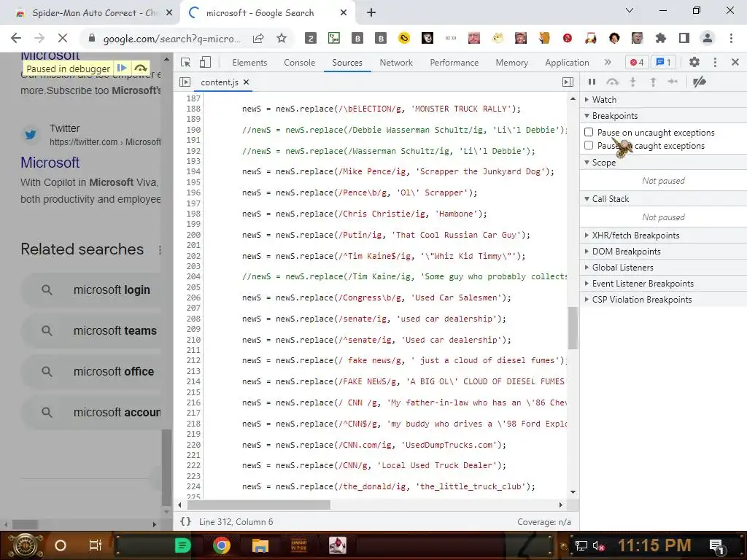Open the taskbar Task View

[96, 545]
